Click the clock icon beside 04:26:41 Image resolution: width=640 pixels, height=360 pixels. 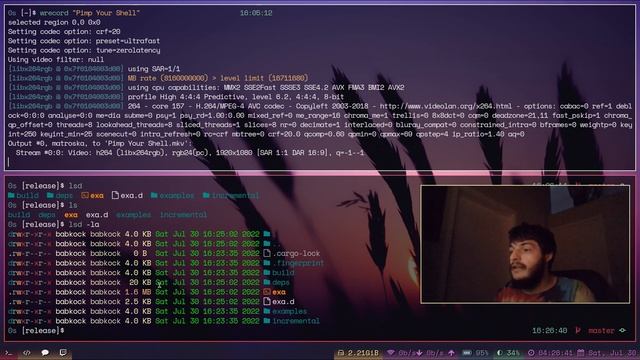click(531, 353)
